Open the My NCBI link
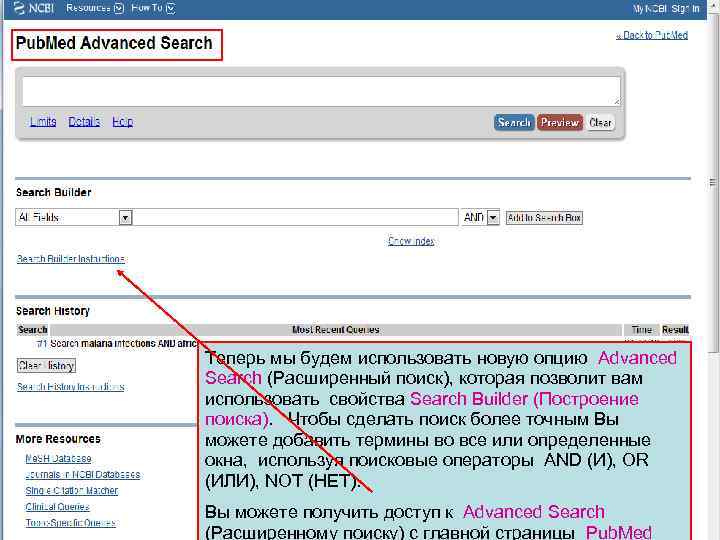Image resolution: width=720 pixels, height=540 pixels. [650, 9]
